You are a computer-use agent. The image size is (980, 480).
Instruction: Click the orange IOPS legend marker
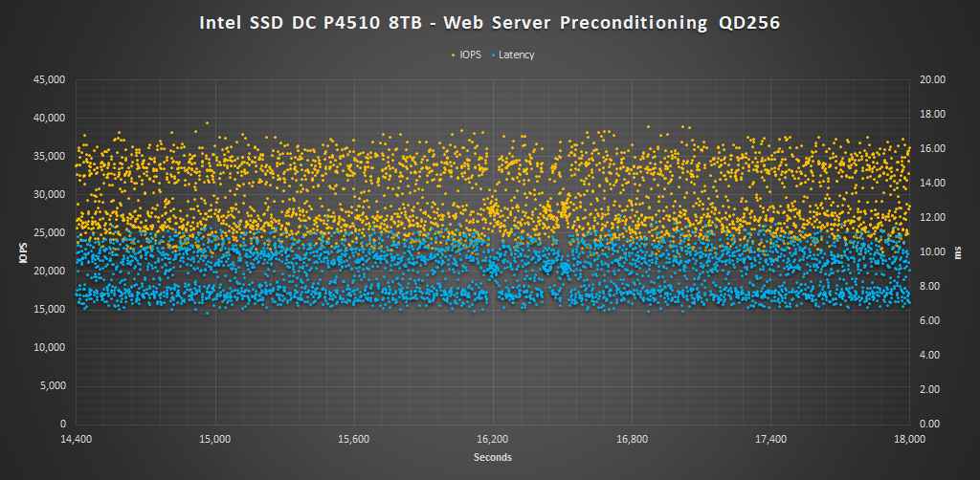tap(454, 55)
